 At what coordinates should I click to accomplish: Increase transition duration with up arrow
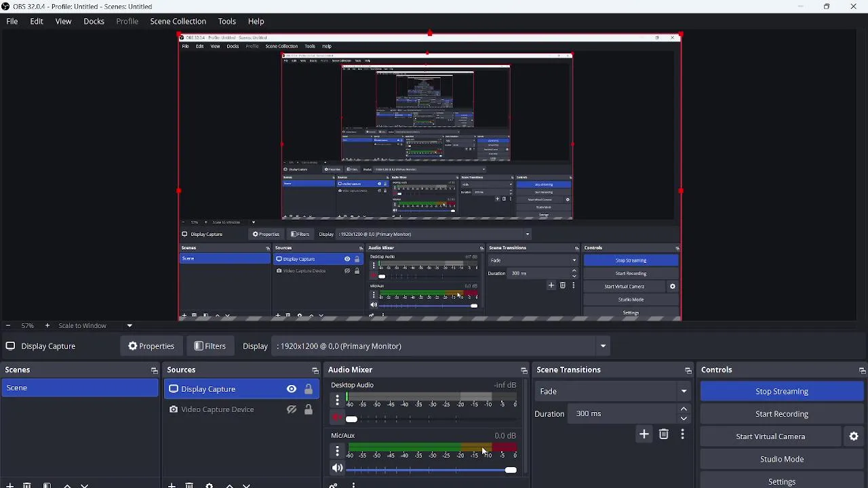click(x=684, y=409)
